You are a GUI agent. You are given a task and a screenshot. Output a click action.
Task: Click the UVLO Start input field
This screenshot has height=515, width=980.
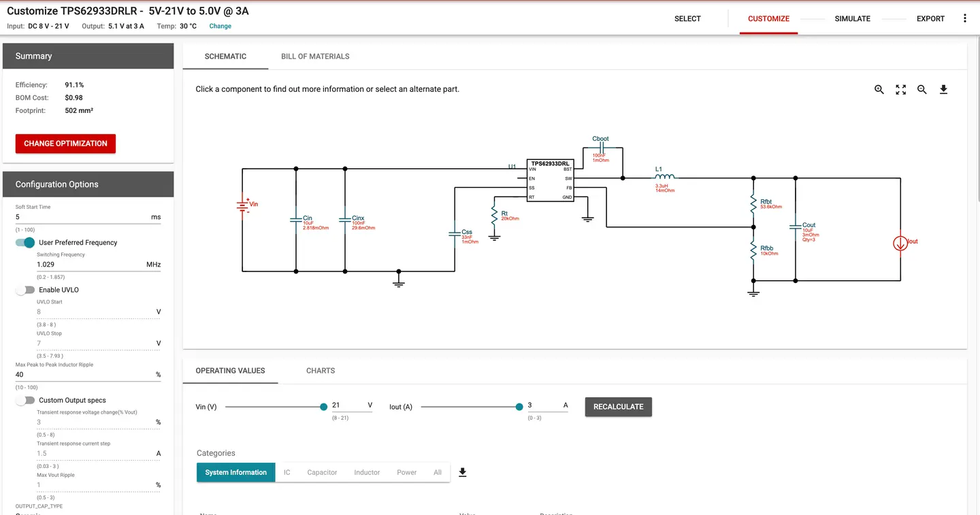pos(99,312)
